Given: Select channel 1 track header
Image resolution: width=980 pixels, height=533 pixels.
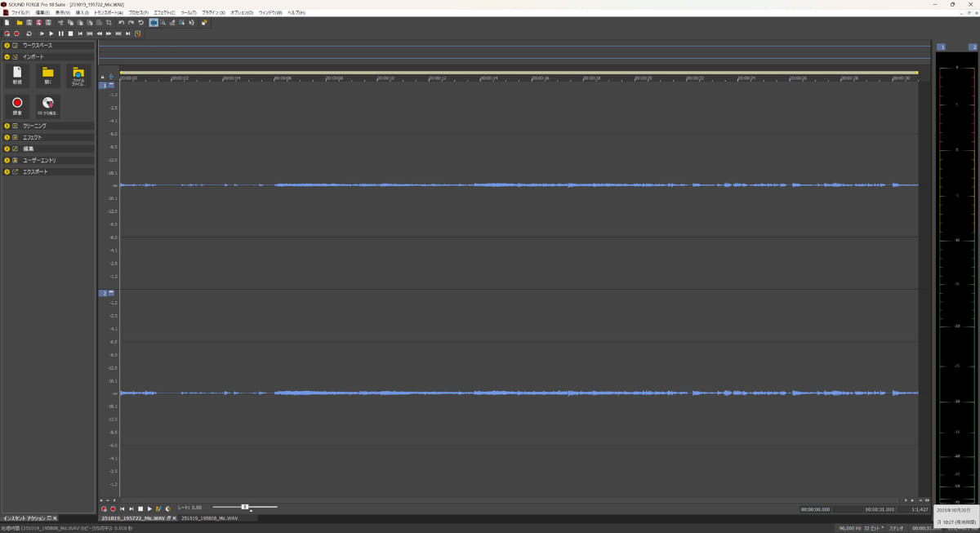Looking at the screenshot, I should click(103, 85).
